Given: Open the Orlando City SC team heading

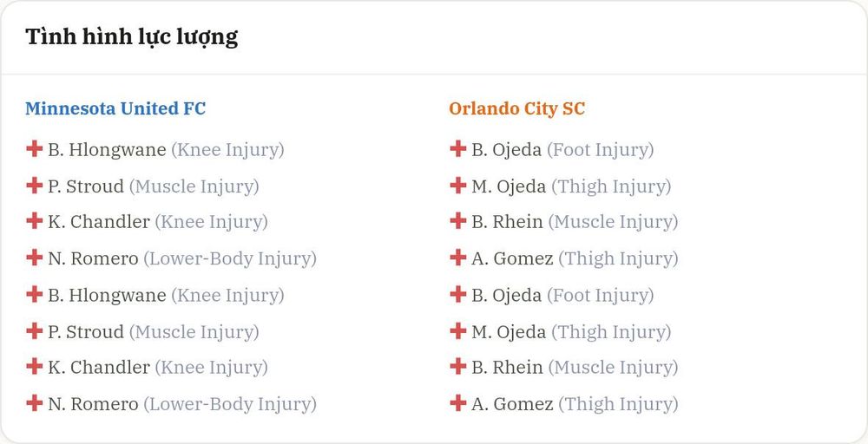Looking at the screenshot, I should [517, 108].
